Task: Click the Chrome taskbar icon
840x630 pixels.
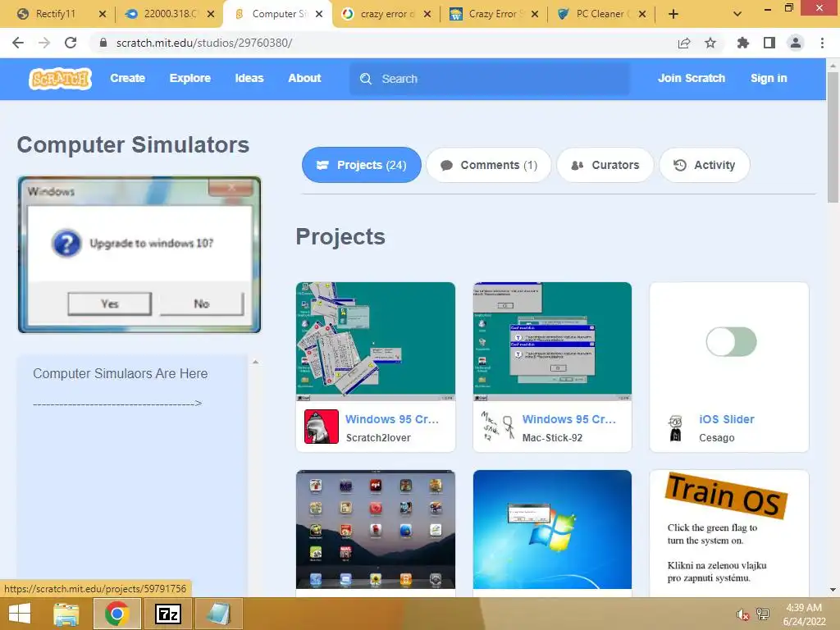Action: pyautogui.click(x=116, y=614)
